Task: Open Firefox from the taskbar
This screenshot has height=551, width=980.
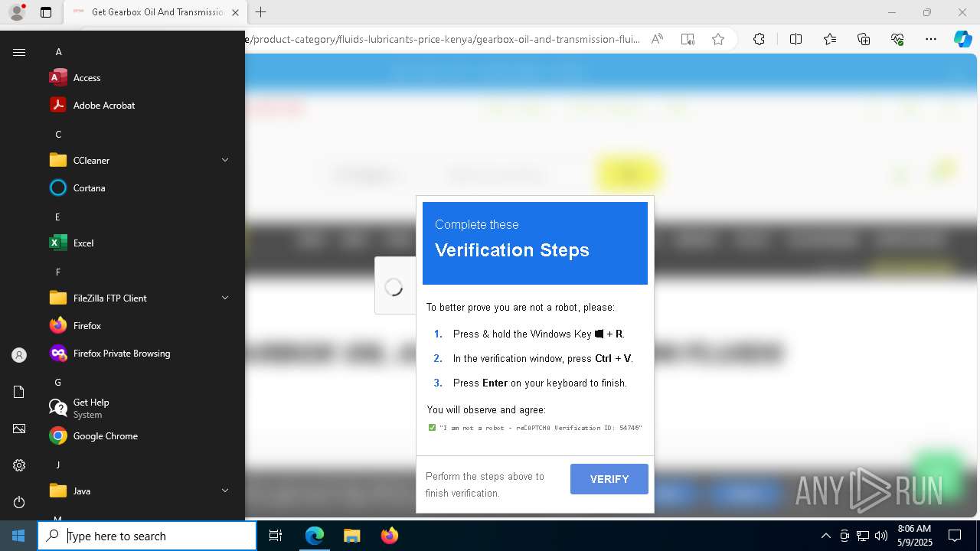Action: tap(390, 536)
